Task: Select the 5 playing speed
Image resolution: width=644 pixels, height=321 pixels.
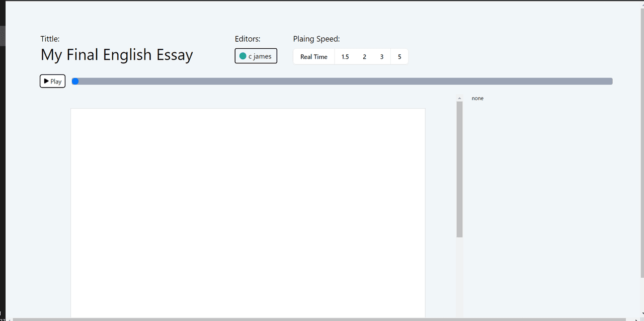Action: pyautogui.click(x=399, y=57)
